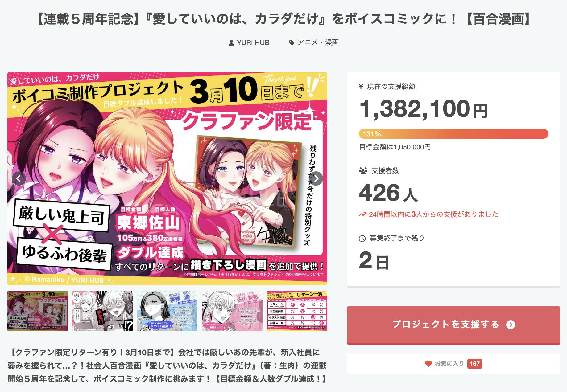The image size is (567, 392).
Task: Click the yen icon beside 現在の支援総額
Action: point(361,87)
